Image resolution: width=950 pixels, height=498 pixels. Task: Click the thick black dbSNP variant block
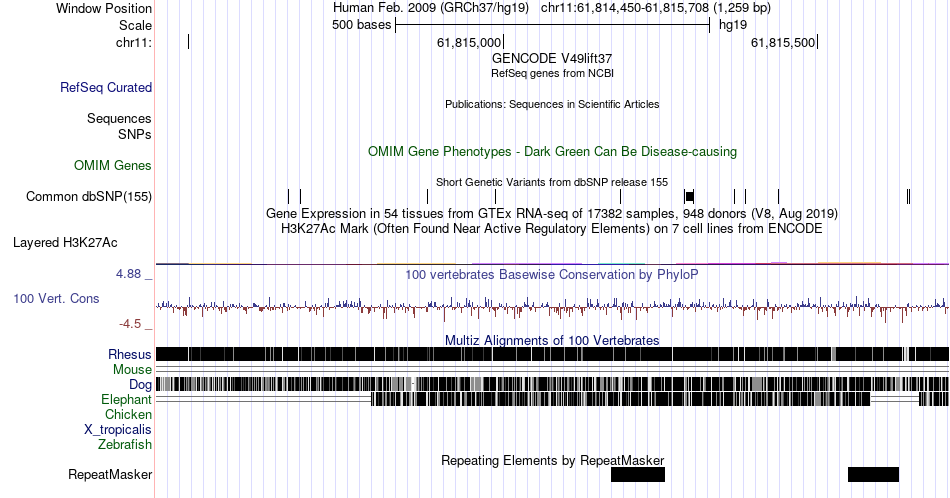point(689,196)
